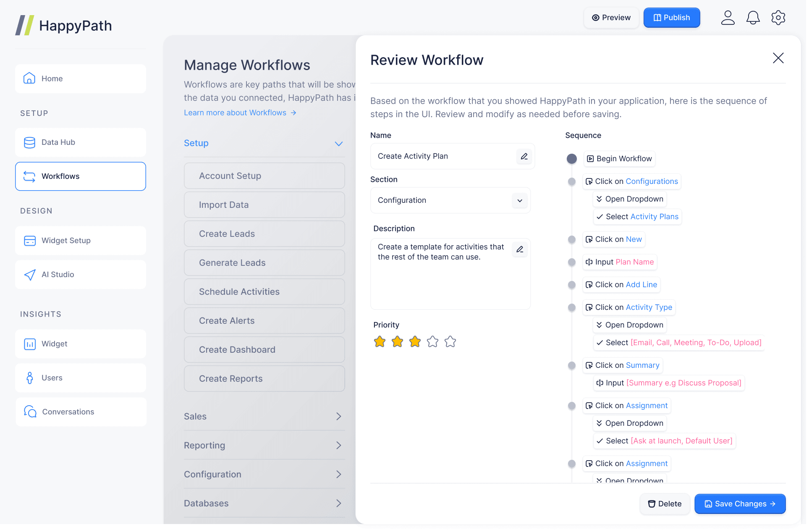Image resolution: width=809 pixels, height=532 pixels.
Task: Click the Widget Setup card icon
Action: click(29, 241)
